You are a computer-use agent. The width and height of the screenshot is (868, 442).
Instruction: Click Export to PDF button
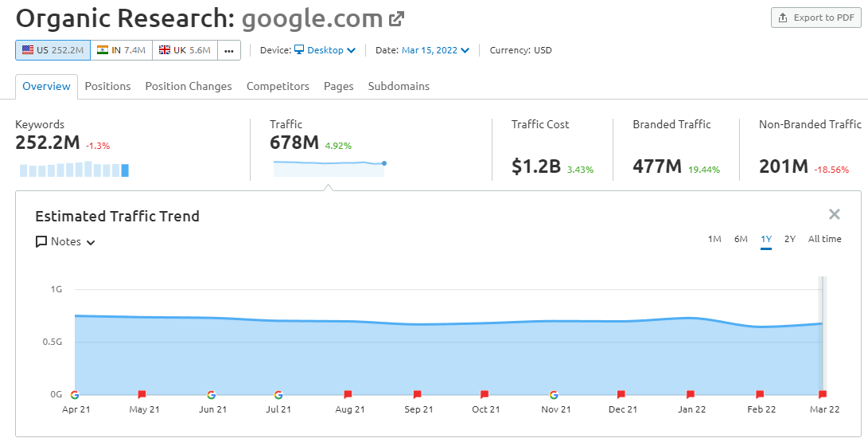click(x=816, y=18)
